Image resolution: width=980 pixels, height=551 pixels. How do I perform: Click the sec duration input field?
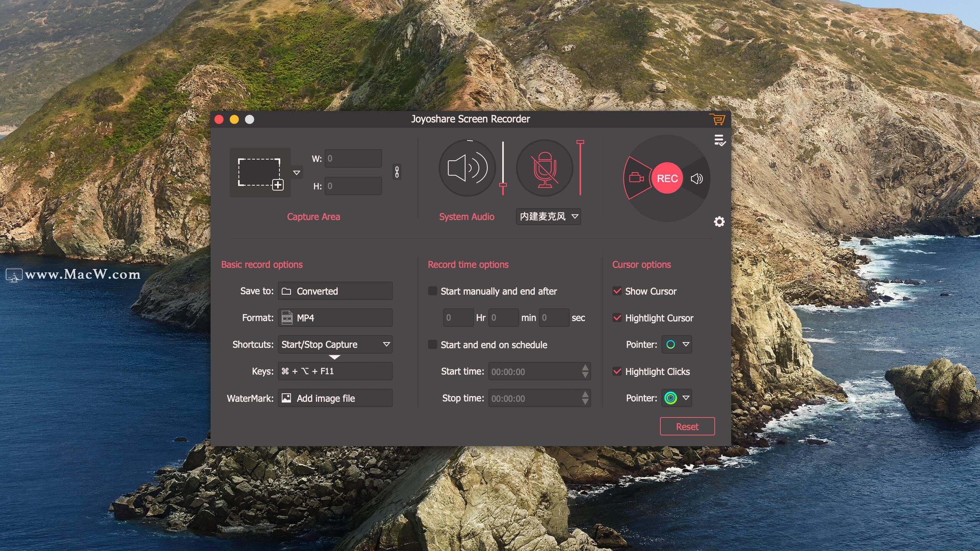point(554,318)
